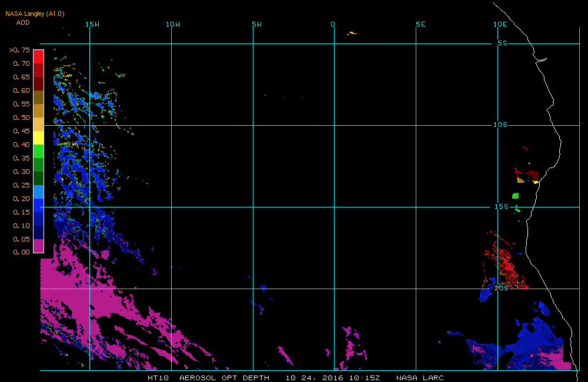
Task: Select the 10W longitude label
Action: [172, 24]
